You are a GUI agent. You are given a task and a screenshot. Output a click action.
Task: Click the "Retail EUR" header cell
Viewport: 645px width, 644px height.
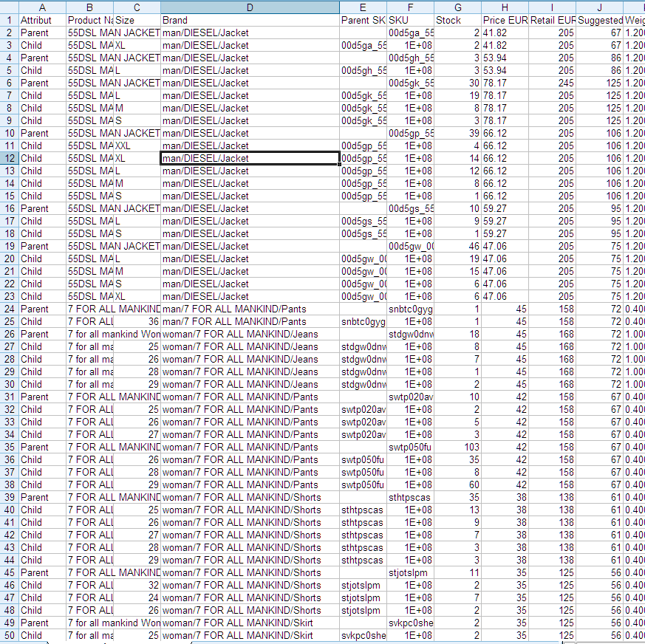click(x=553, y=20)
